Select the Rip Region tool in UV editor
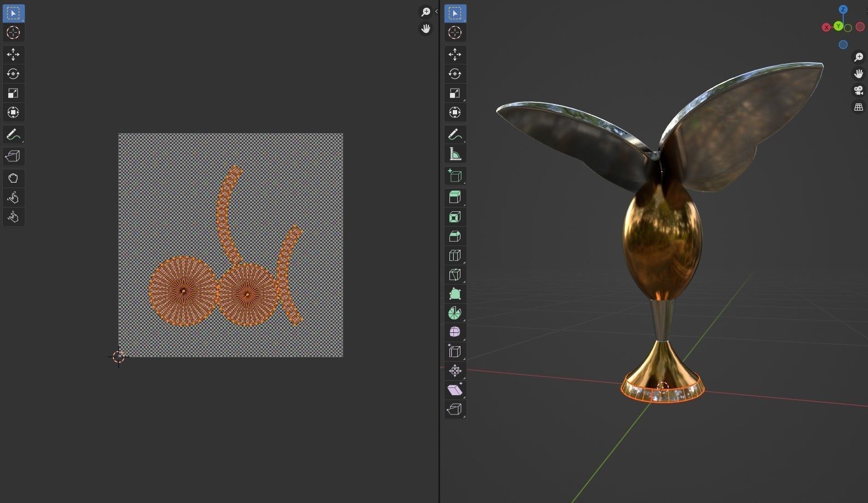 [x=13, y=156]
